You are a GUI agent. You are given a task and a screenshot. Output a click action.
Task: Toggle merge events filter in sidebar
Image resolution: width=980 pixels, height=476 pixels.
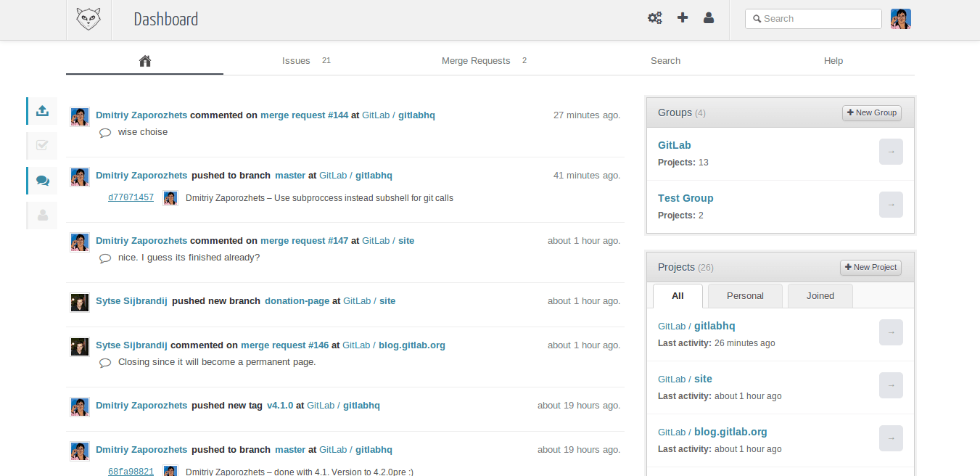tap(42, 145)
